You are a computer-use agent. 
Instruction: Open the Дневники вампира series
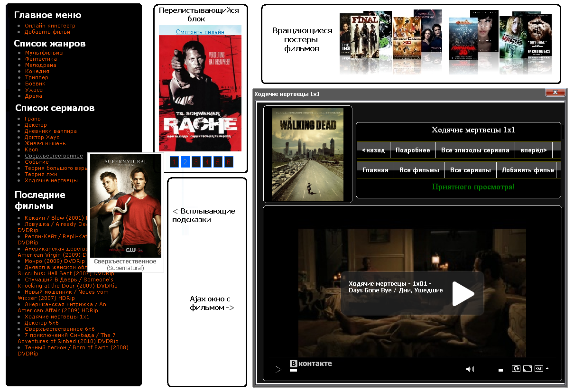pyautogui.click(x=51, y=131)
